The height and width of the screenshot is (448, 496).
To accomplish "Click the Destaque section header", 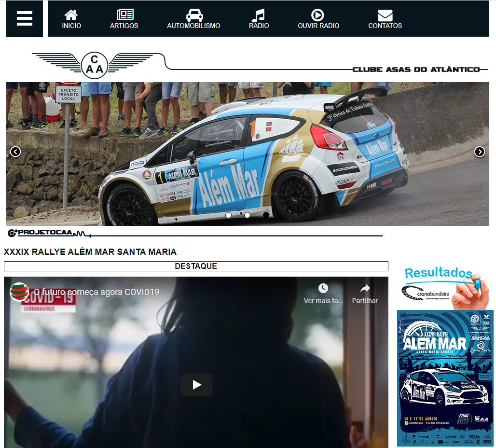I will (x=196, y=266).
